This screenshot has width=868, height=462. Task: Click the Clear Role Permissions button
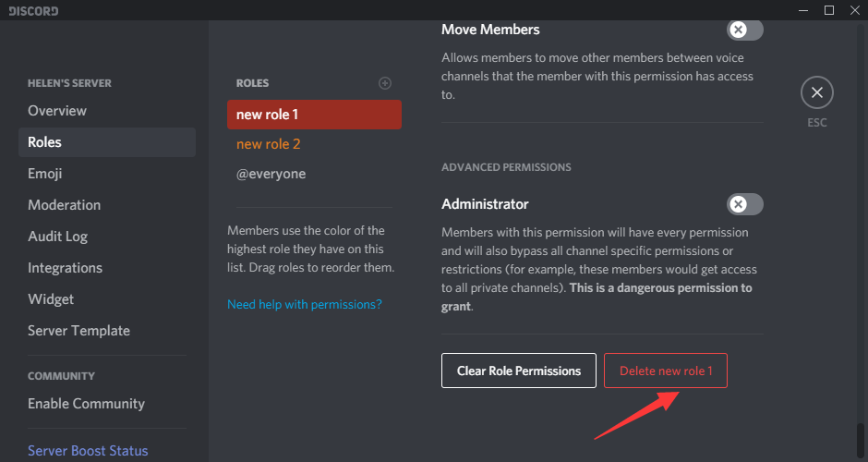pyautogui.click(x=519, y=371)
